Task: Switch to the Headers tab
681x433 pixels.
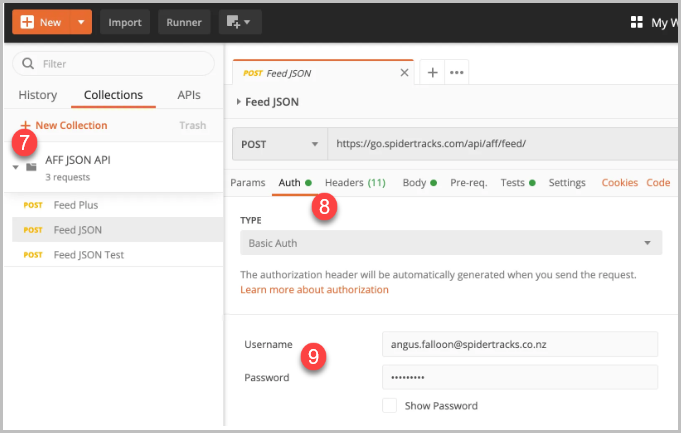Action: (355, 182)
